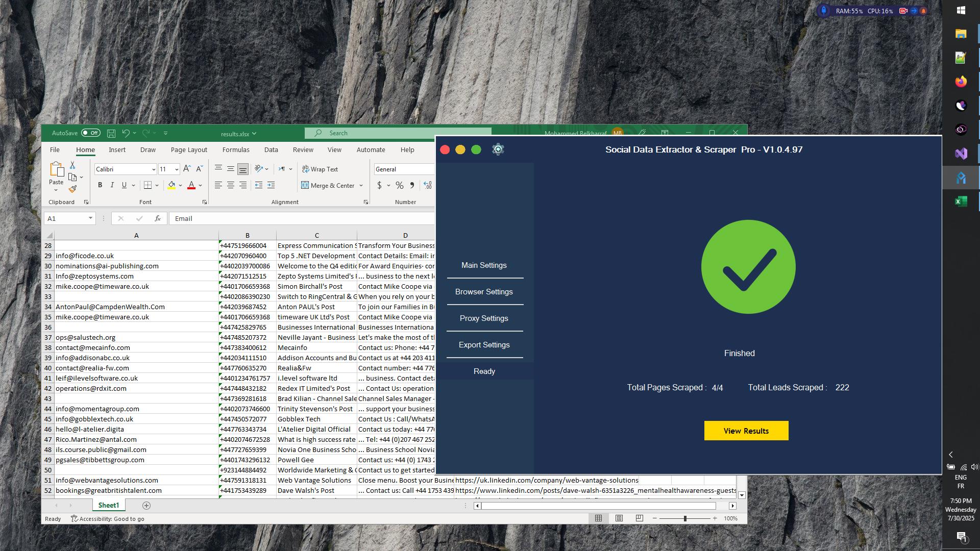Screen dimensions: 980x551
Task: Open the Calibri font name dropdown
Action: click(x=153, y=169)
